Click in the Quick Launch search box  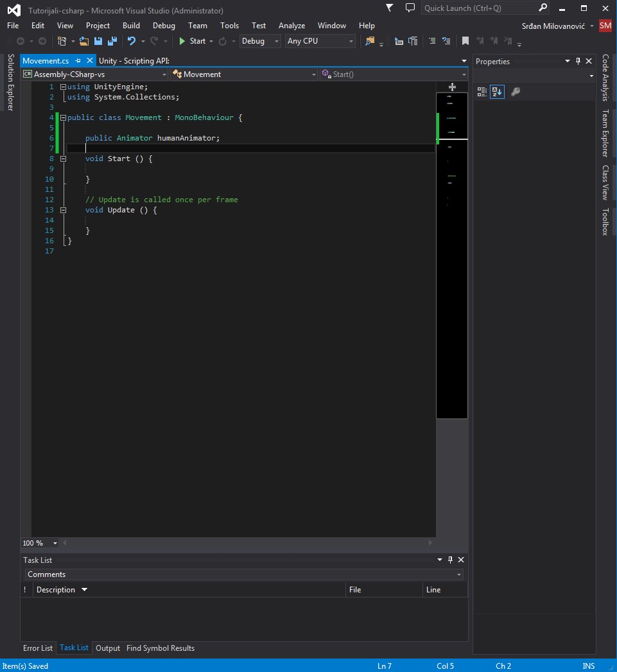[478, 8]
